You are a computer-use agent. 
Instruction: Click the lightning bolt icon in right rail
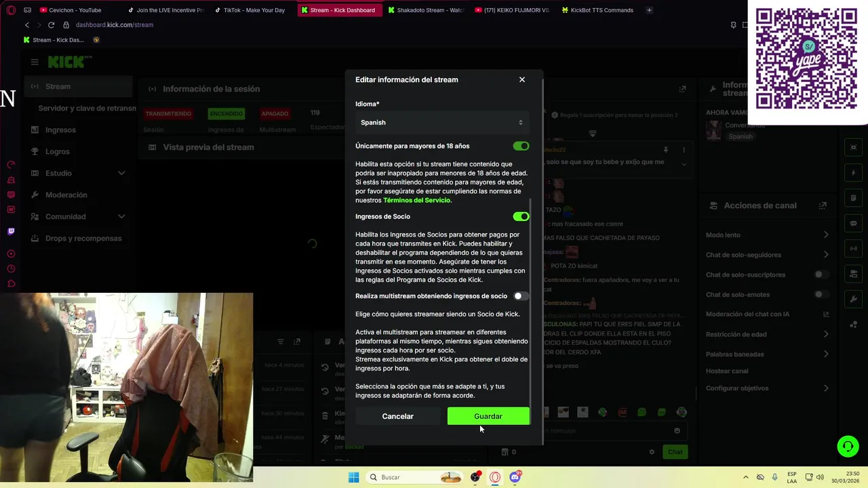coord(854,173)
